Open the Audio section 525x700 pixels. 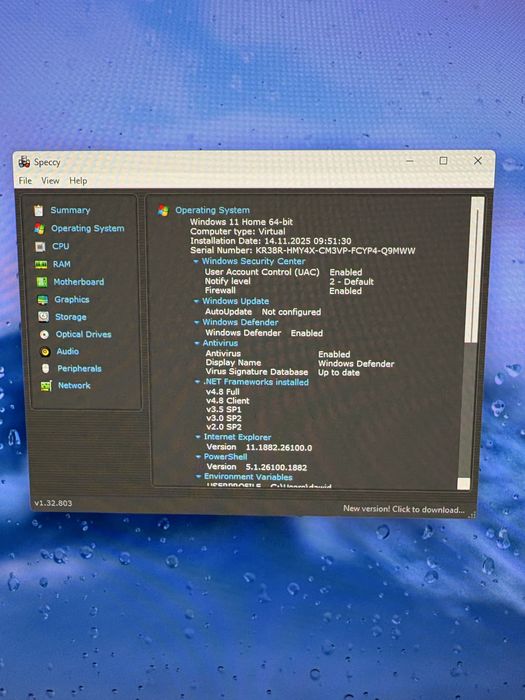point(68,351)
